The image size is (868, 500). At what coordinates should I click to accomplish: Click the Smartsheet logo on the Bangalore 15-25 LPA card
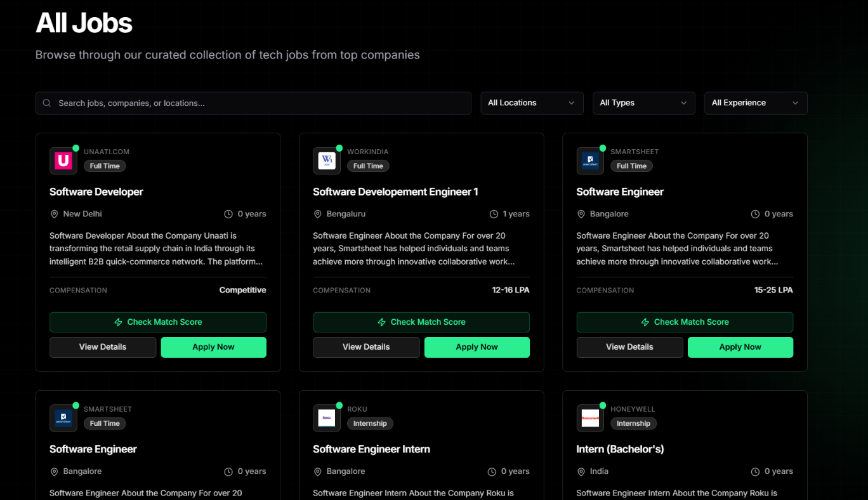[590, 161]
